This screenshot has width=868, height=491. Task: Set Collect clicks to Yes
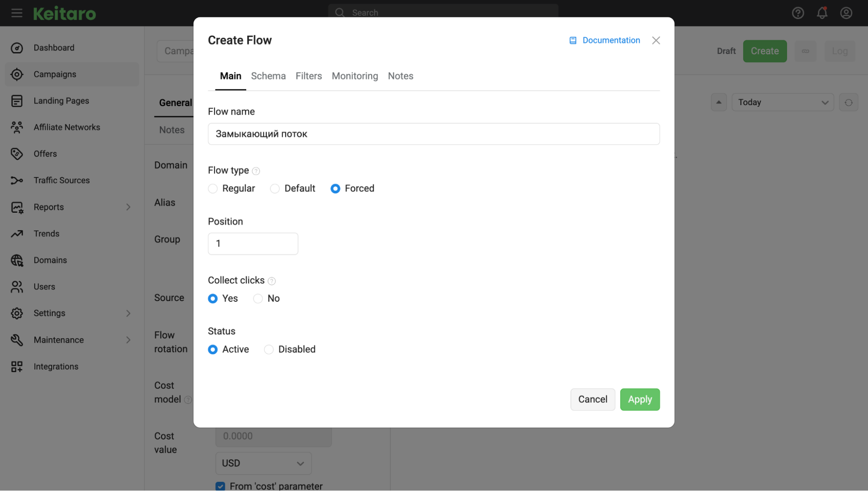coord(213,299)
